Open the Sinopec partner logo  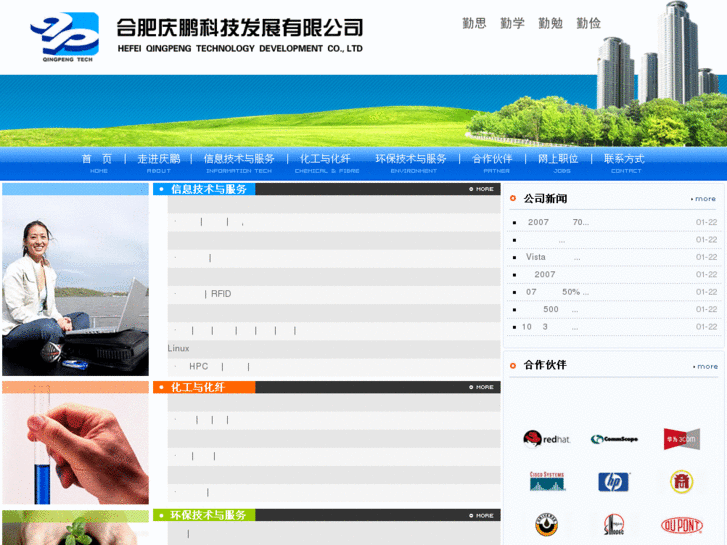614,525
